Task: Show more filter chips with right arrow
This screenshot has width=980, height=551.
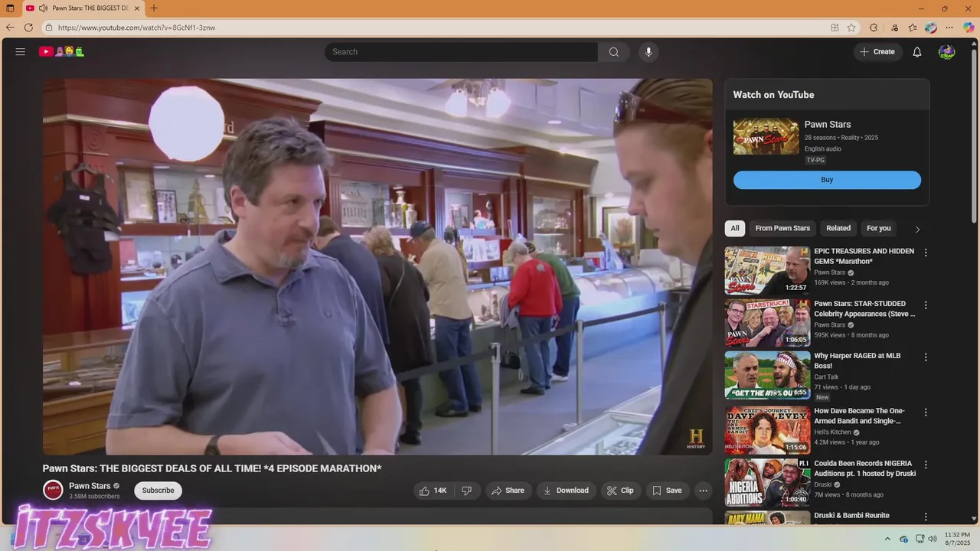Action: 917,229
